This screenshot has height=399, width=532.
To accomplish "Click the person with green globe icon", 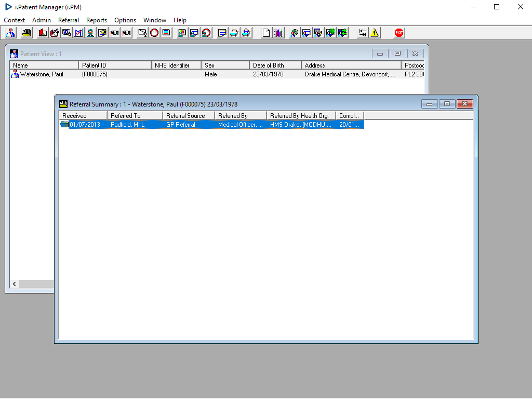I will [x=330, y=33].
